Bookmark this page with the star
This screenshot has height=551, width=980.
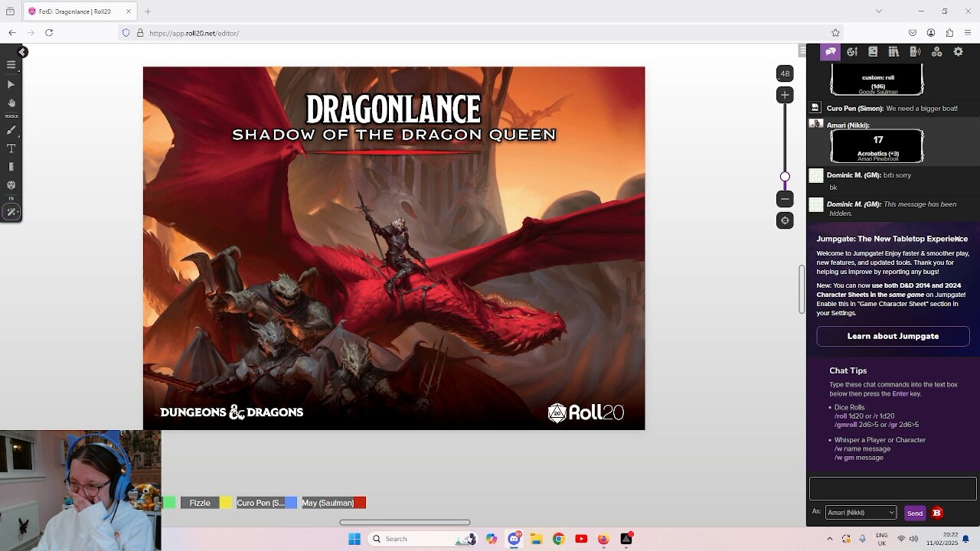tap(835, 33)
